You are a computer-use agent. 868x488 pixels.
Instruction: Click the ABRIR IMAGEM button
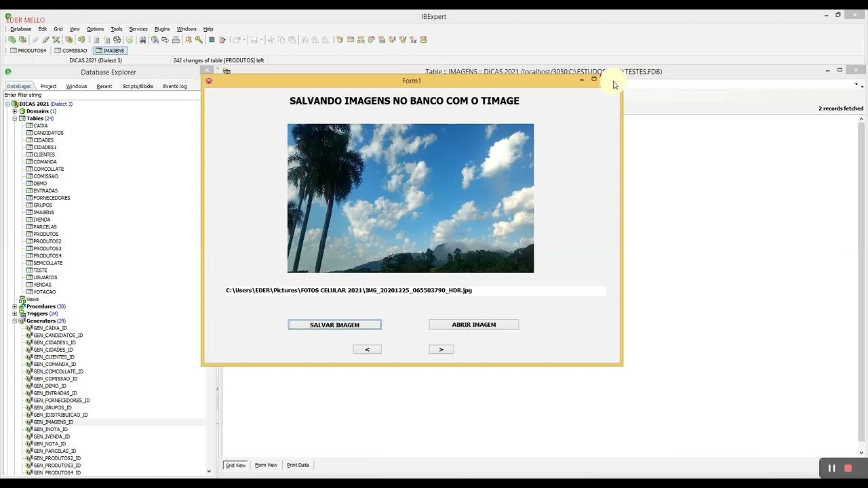point(473,325)
